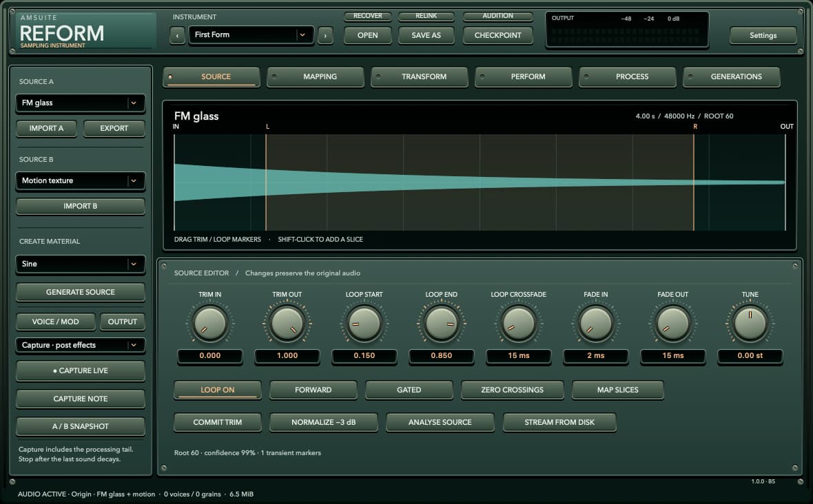The image size is (813, 504).
Task: Click the Fade In value field 2 ms
Action: point(596,356)
